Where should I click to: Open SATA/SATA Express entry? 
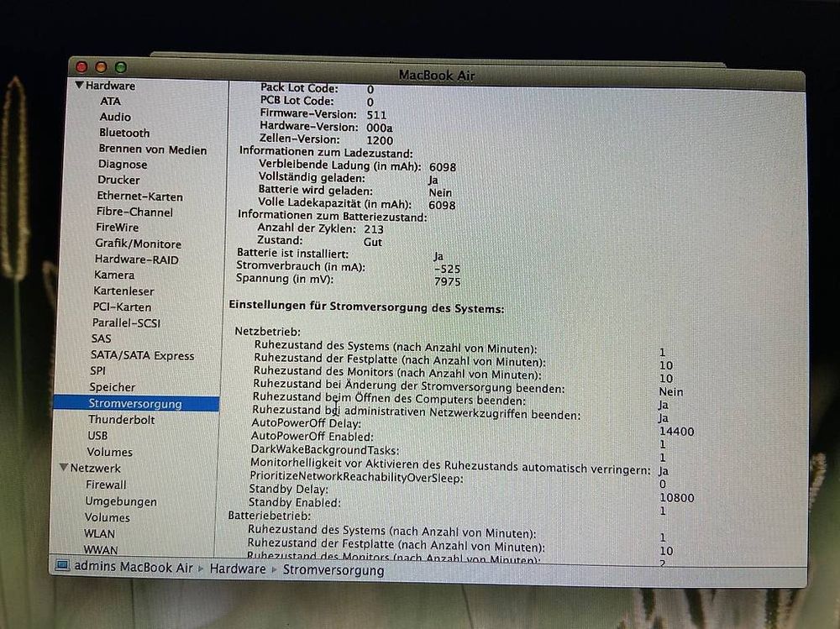pos(143,355)
